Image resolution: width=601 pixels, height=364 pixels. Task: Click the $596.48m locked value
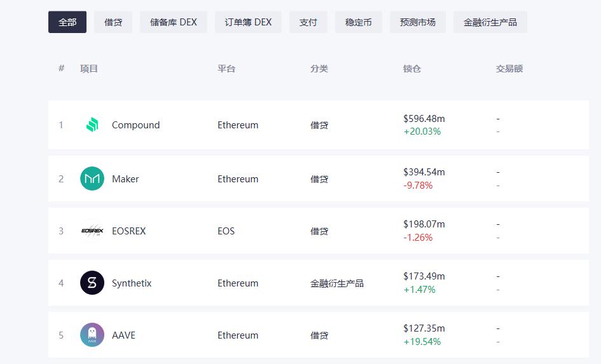(424, 119)
